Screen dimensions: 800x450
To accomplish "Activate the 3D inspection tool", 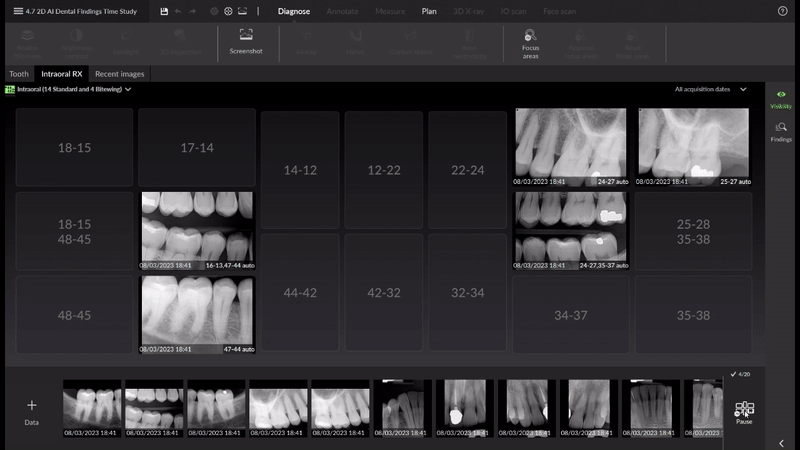I will [180, 43].
